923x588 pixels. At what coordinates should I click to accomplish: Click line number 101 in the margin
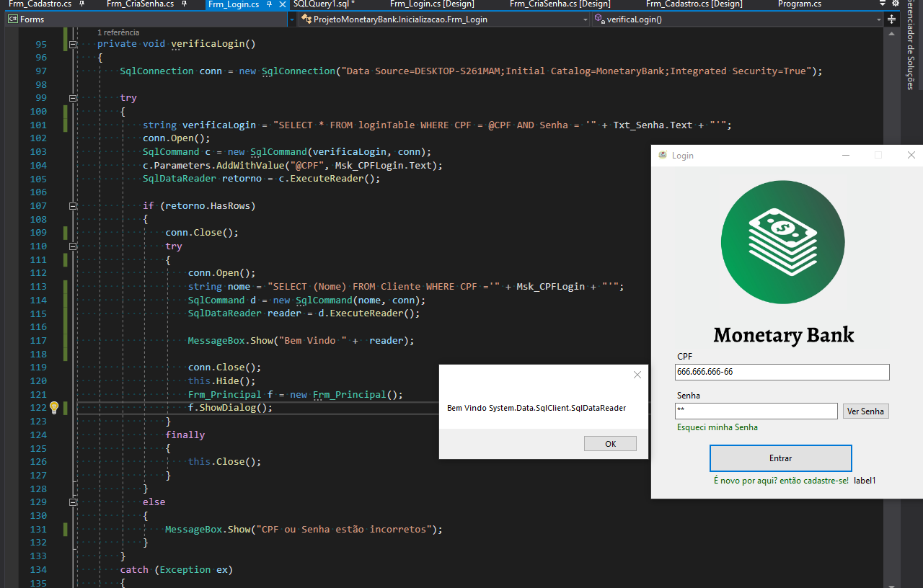click(x=39, y=125)
